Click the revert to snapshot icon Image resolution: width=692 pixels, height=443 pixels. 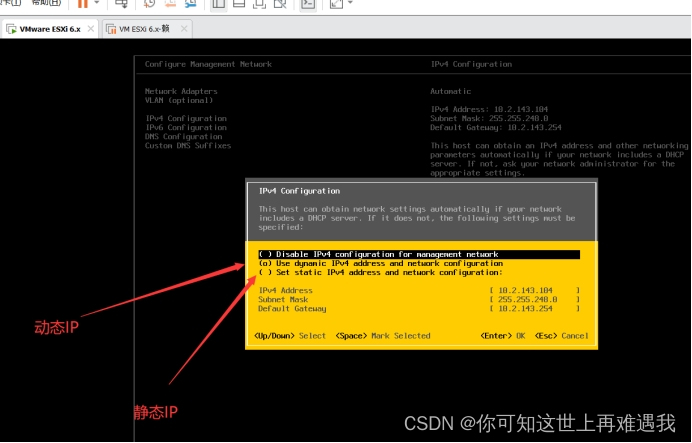170,4
